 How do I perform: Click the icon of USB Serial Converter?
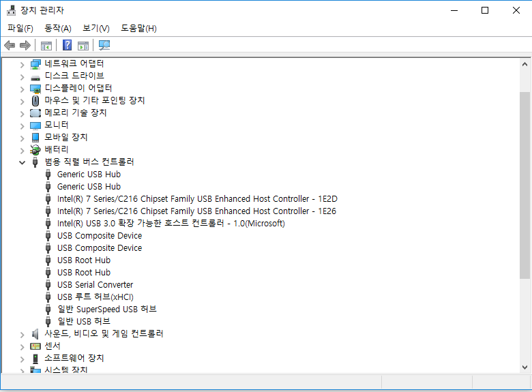click(48, 285)
